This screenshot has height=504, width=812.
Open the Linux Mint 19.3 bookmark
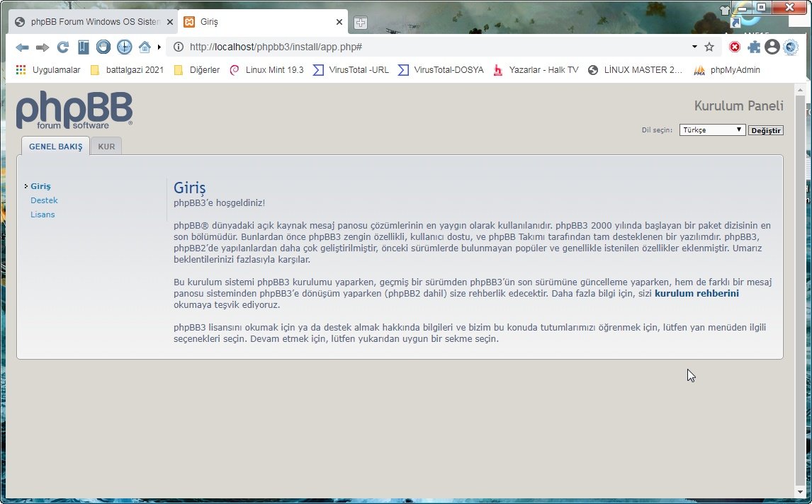click(266, 70)
